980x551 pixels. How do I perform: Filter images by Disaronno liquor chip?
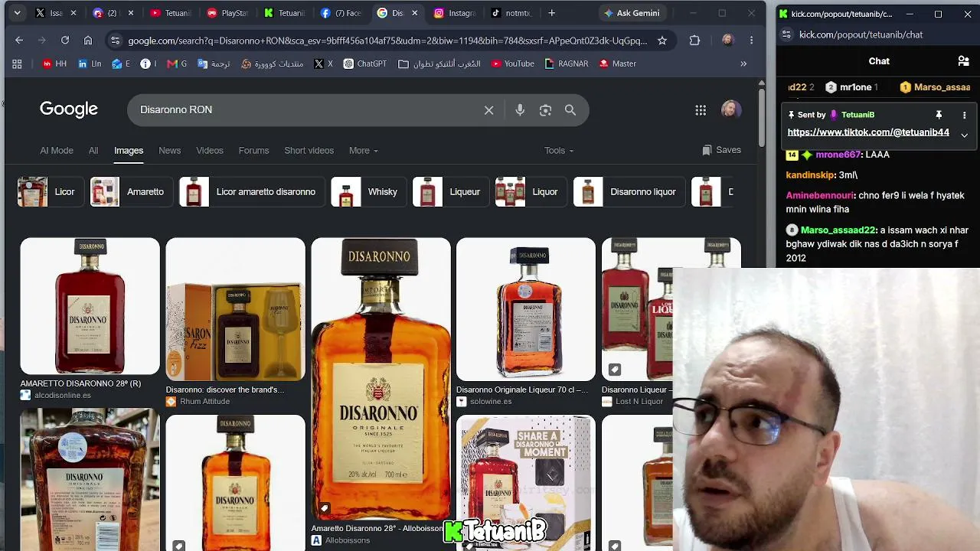(628, 192)
